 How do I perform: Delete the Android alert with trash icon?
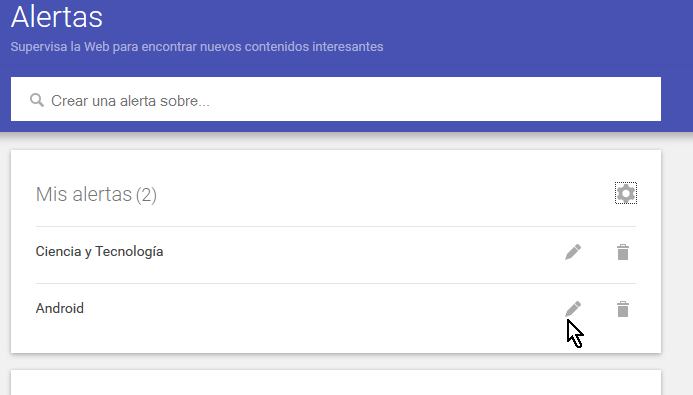point(623,309)
